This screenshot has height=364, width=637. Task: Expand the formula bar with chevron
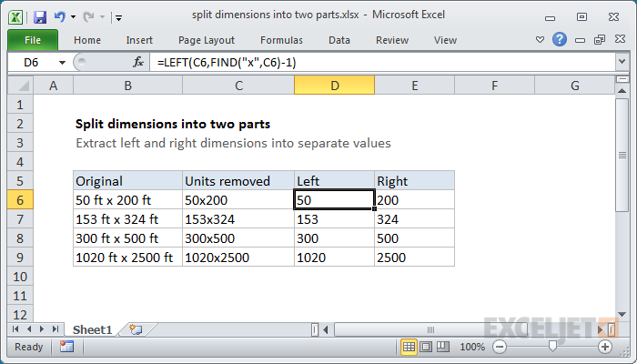[x=622, y=62]
